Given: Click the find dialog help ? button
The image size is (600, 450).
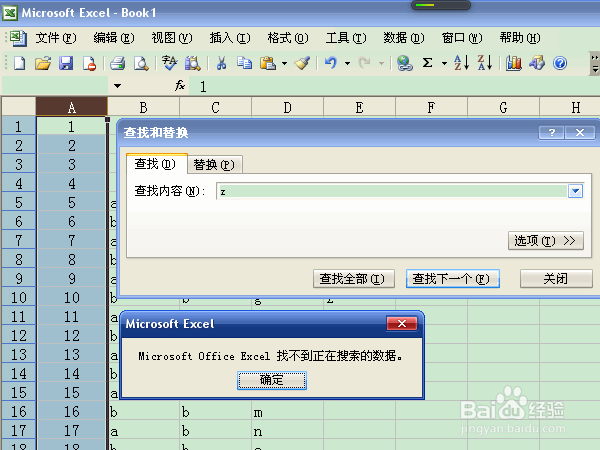Looking at the screenshot, I should click(551, 133).
